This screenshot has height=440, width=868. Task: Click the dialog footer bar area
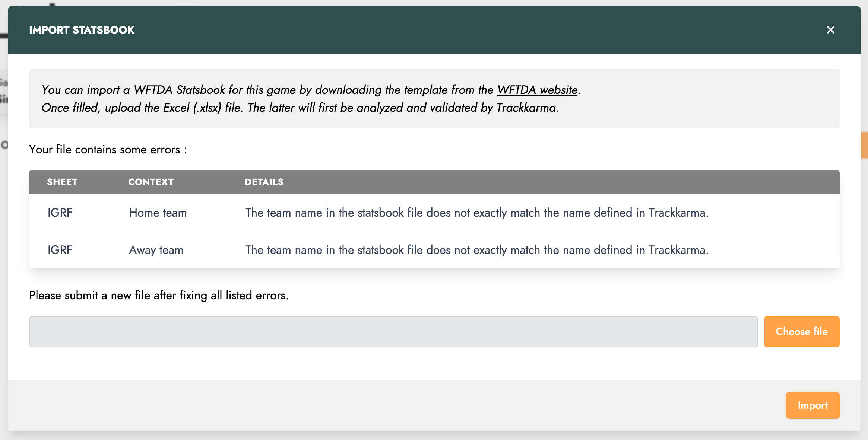[x=434, y=405]
